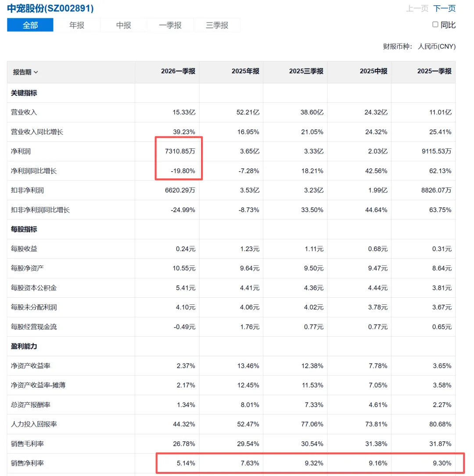Image resolution: width=474 pixels, height=476 pixels.
Task: Click the 15.33亿 revenue value
Action: click(x=184, y=112)
